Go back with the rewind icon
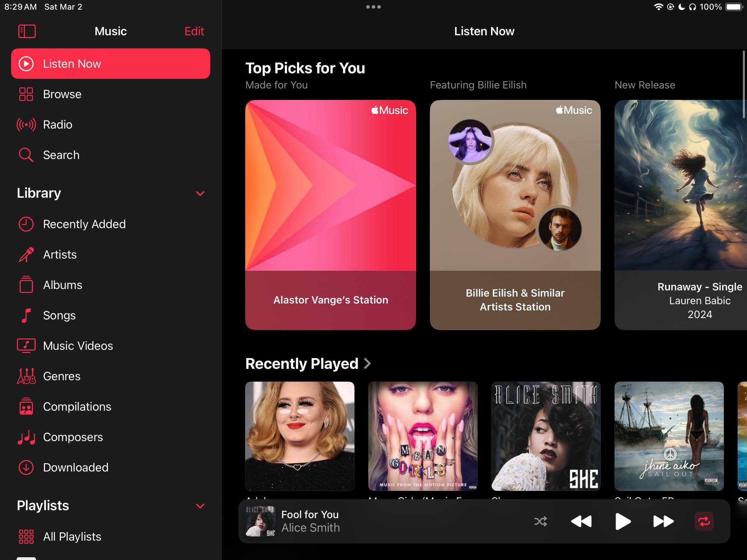The image size is (747, 560). coord(581,521)
